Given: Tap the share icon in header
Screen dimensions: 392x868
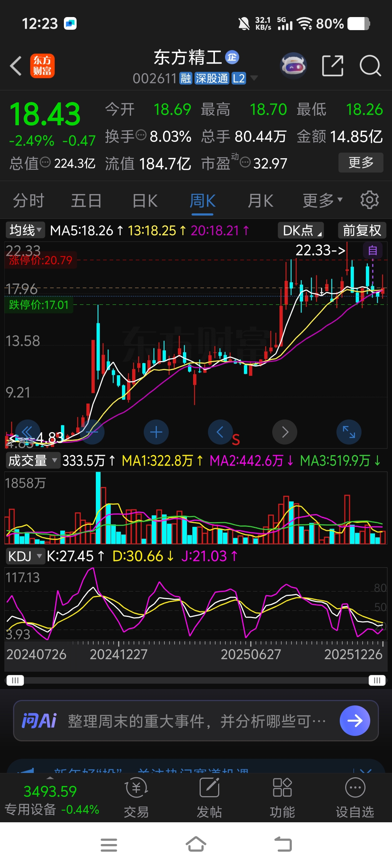Looking at the screenshot, I should click(x=332, y=66).
